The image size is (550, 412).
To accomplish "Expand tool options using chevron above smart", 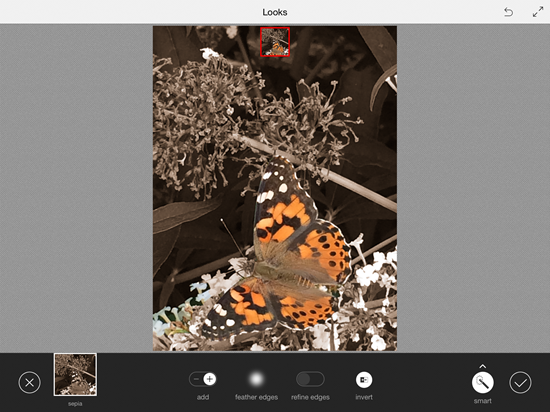I will (483, 366).
